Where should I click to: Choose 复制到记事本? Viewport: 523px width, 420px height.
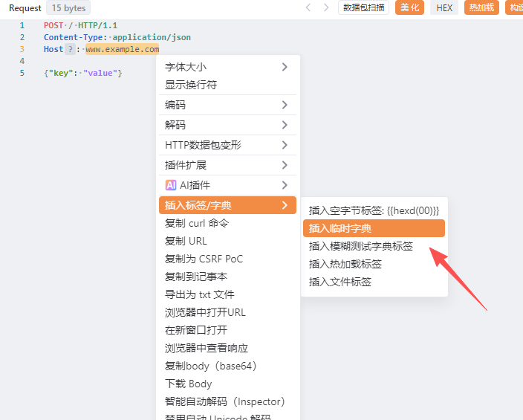pyautogui.click(x=228, y=277)
